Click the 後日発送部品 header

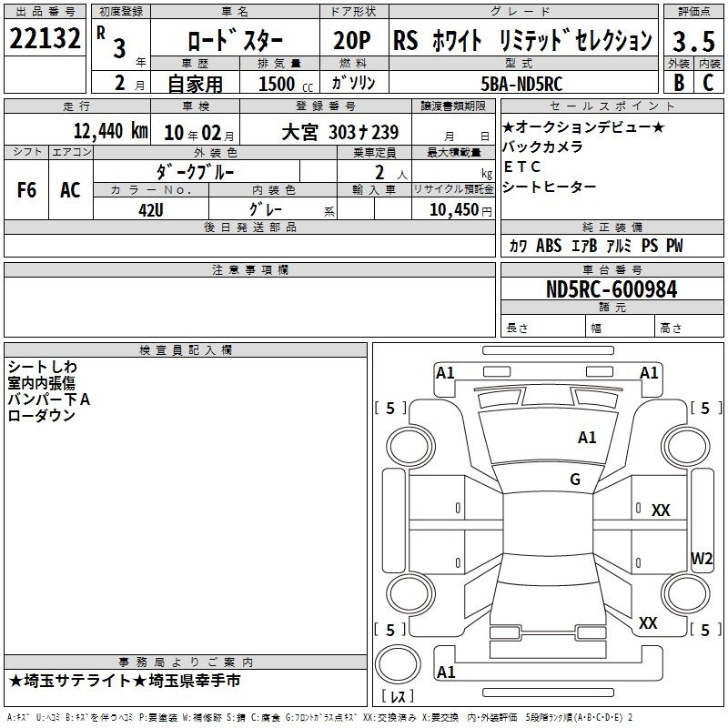[x=249, y=227]
